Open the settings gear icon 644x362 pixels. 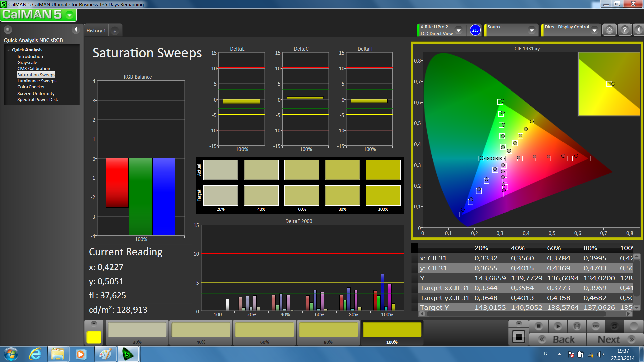point(609,30)
